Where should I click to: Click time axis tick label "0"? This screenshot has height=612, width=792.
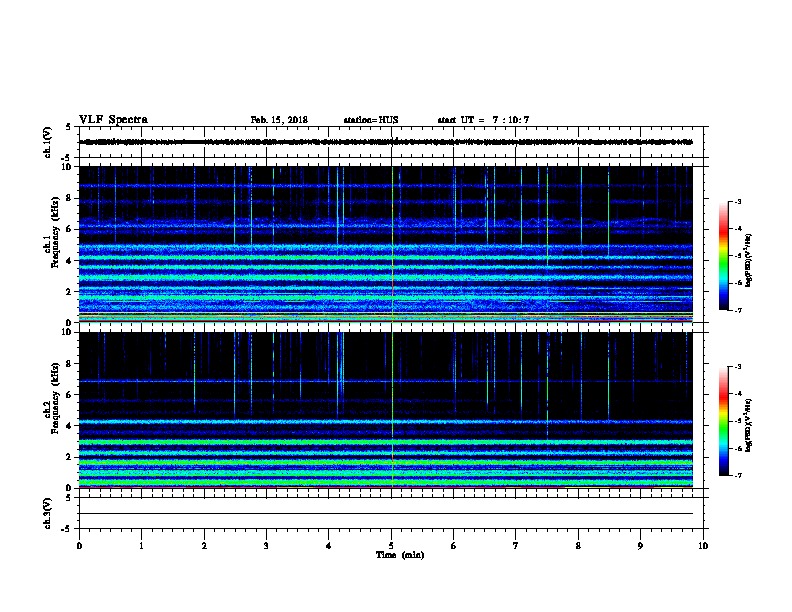point(79,546)
